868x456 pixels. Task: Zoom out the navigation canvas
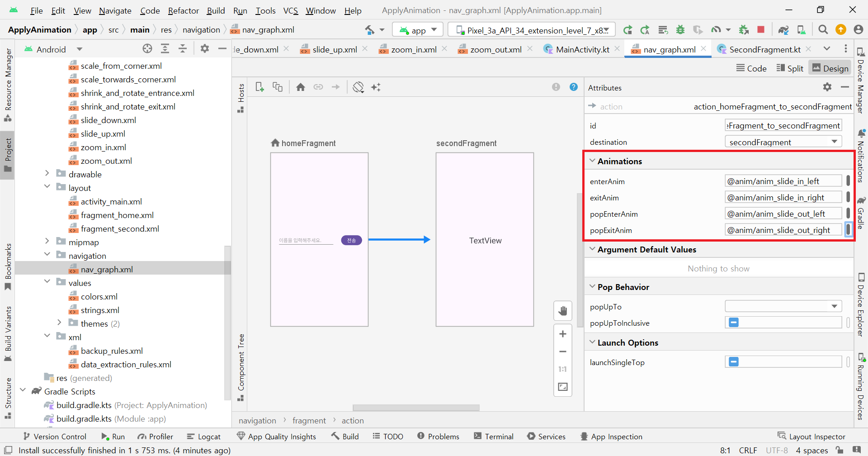[563, 351]
